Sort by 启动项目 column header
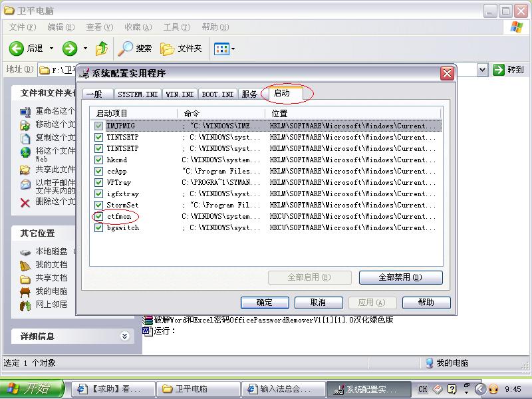 tap(134, 113)
